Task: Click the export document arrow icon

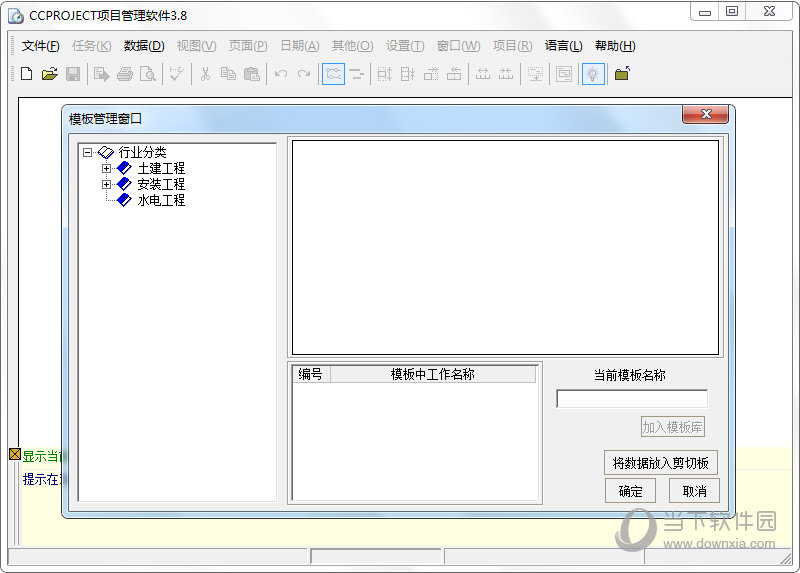Action: [x=102, y=74]
